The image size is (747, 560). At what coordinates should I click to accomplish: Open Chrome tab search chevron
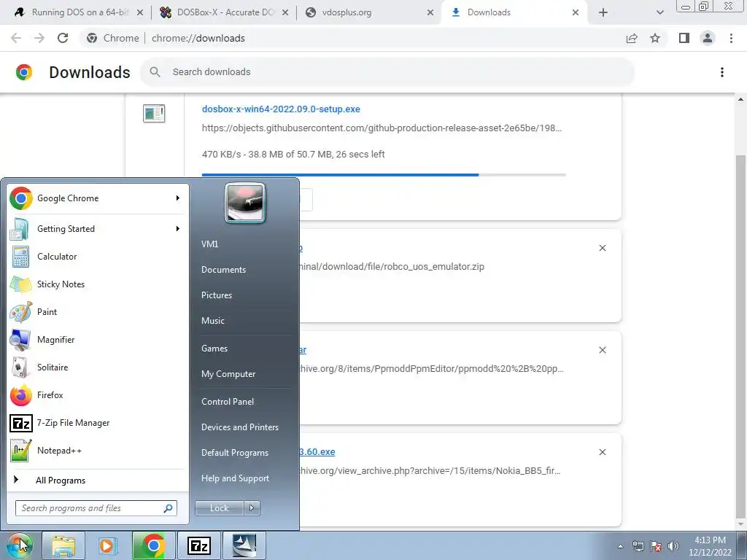click(659, 13)
